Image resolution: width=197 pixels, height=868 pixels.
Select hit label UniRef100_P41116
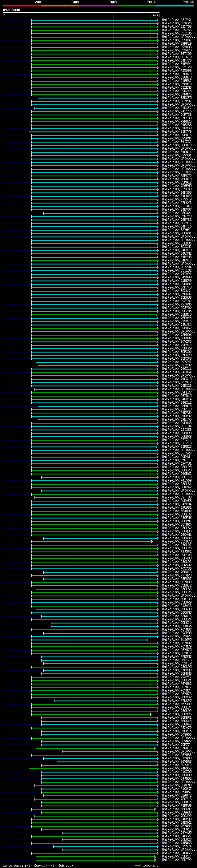(x=176, y=111)
